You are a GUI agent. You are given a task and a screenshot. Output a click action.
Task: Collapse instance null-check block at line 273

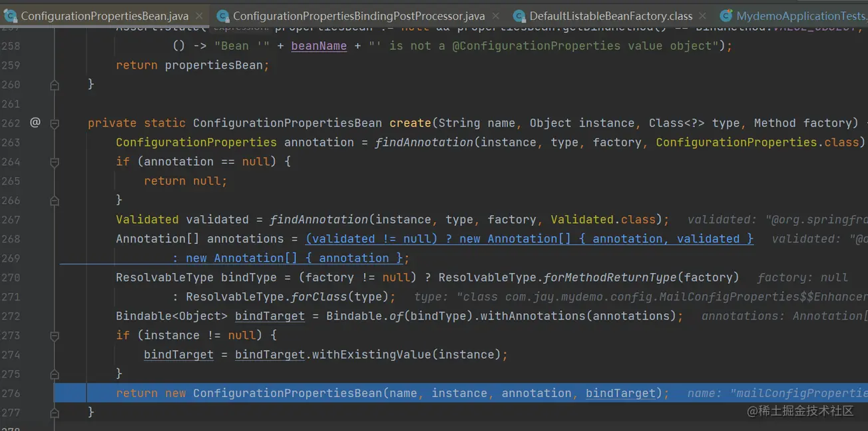(55, 336)
